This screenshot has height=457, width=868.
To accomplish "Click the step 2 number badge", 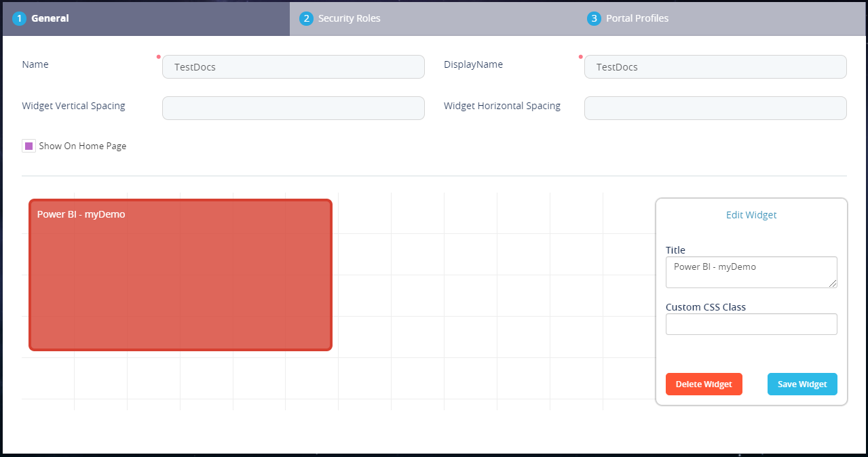I will (x=306, y=18).
